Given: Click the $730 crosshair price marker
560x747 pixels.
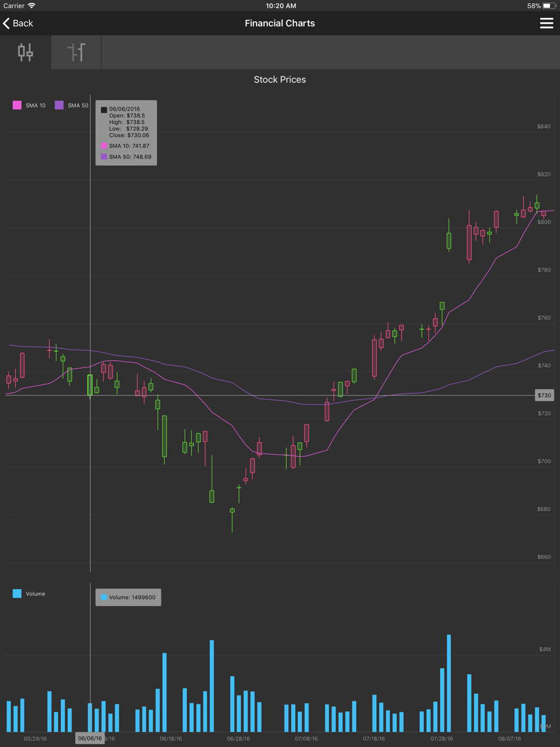Looking at the screenshot, I should tap(544, 395).
